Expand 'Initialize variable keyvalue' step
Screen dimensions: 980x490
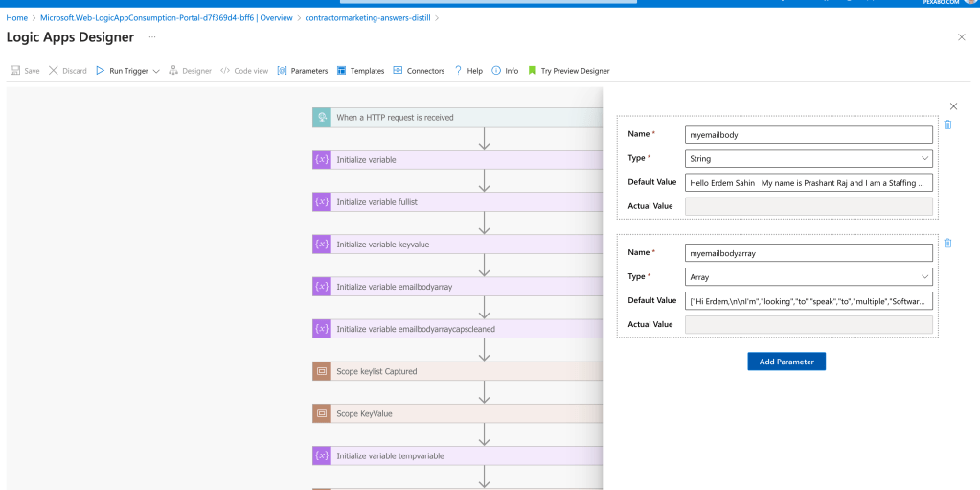458,245
